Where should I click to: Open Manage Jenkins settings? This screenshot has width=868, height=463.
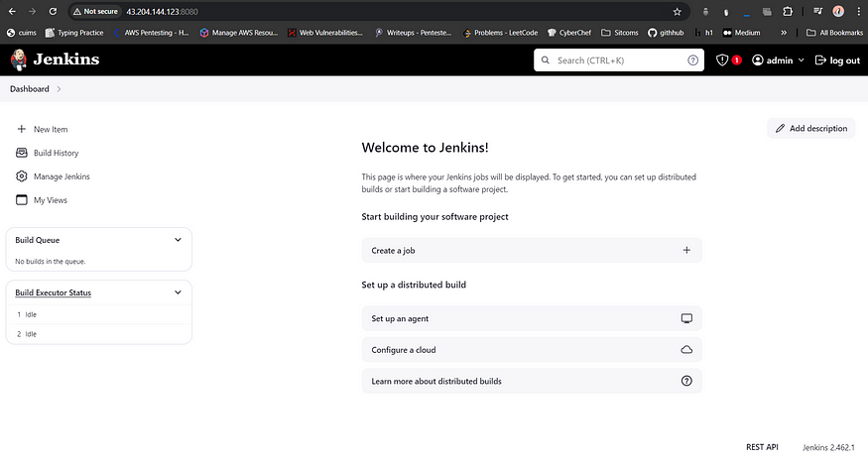click(62, 176)
